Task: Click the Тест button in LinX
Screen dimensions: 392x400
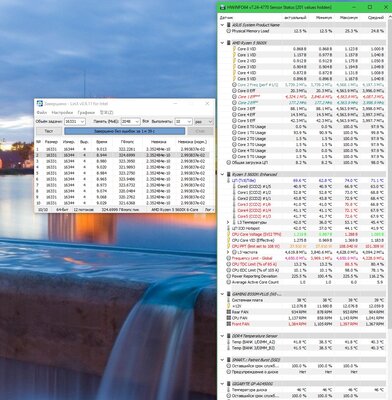Action: [49, 131]
